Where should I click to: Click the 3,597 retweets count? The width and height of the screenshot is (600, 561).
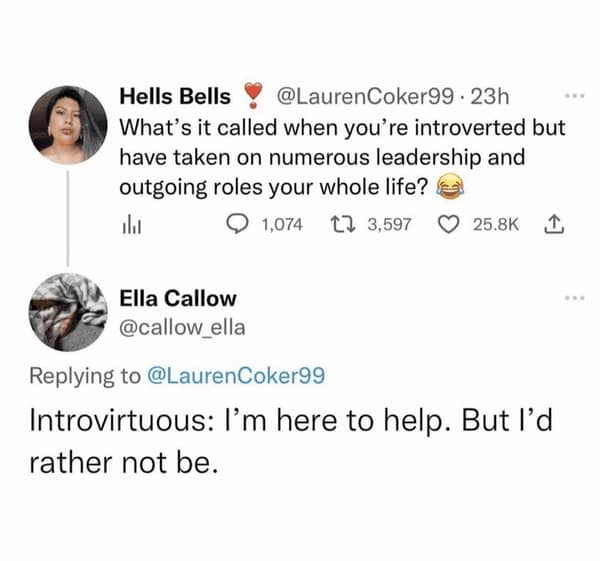coord(389,226)
